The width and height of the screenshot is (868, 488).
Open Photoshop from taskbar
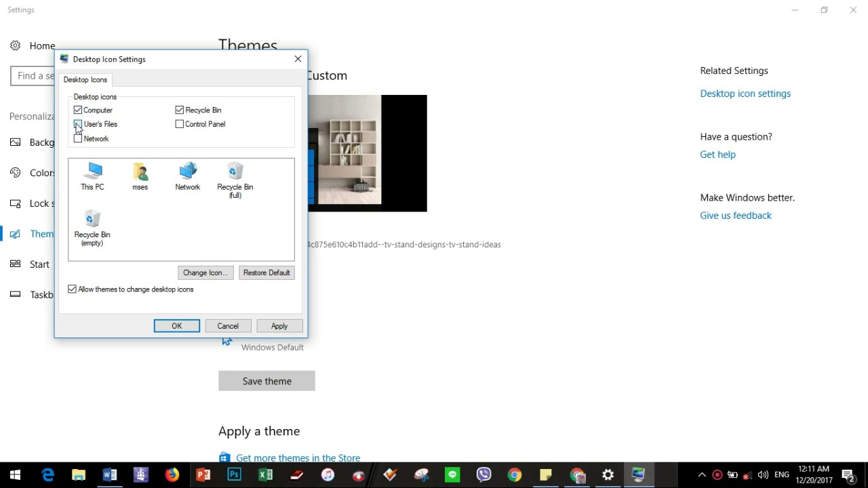[x=235, y=475]
